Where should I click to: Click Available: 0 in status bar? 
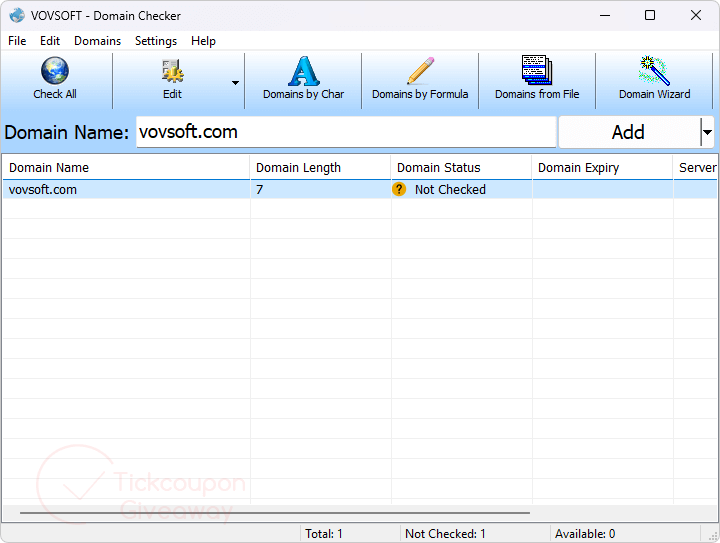(x=585, y=534)
